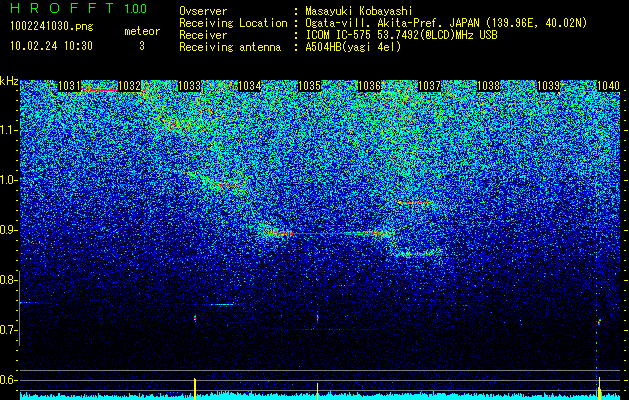Click the observer name Masayuki Kobayashi
629x400 pixels.
(x=359, y=11)
